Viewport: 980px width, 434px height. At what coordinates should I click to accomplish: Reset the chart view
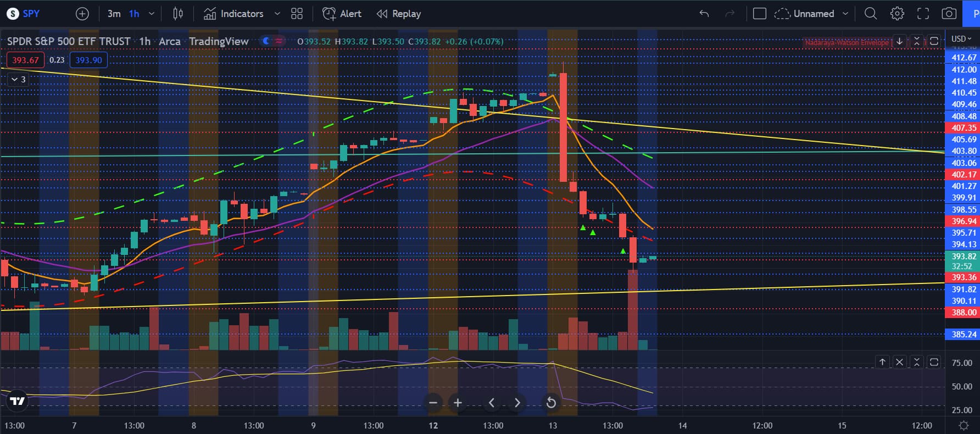(x=551, y=403)
